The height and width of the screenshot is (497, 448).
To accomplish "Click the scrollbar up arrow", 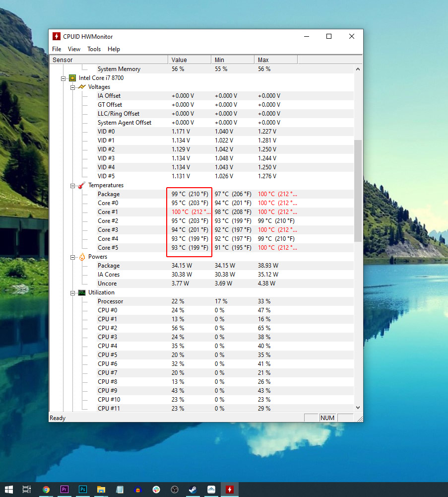I will (358, 69).
